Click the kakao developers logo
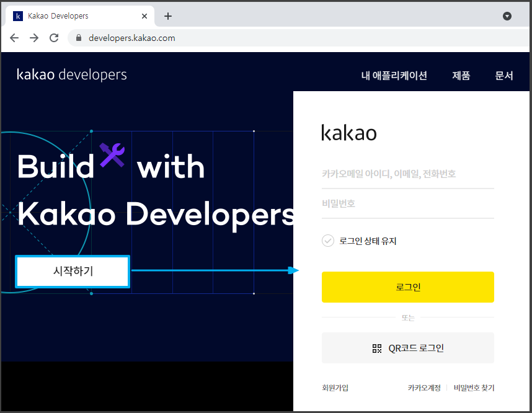Screen dimensions: 532x413 [x=71, y=74]
